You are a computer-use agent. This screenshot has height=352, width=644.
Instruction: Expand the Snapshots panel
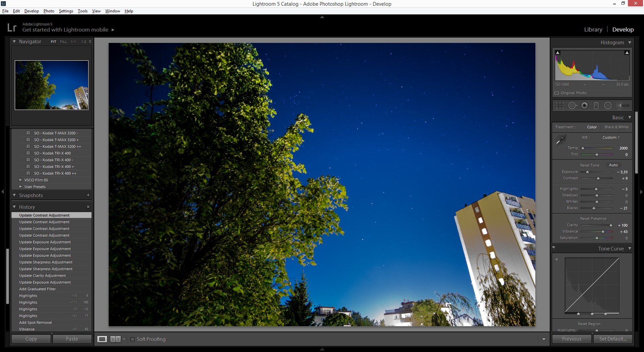[14, 195]
